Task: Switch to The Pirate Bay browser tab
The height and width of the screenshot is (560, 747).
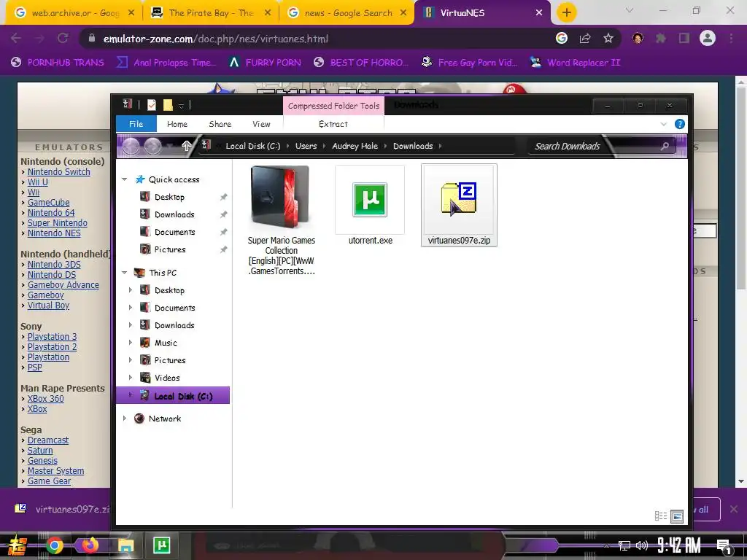Action: (x=210, y=13)
